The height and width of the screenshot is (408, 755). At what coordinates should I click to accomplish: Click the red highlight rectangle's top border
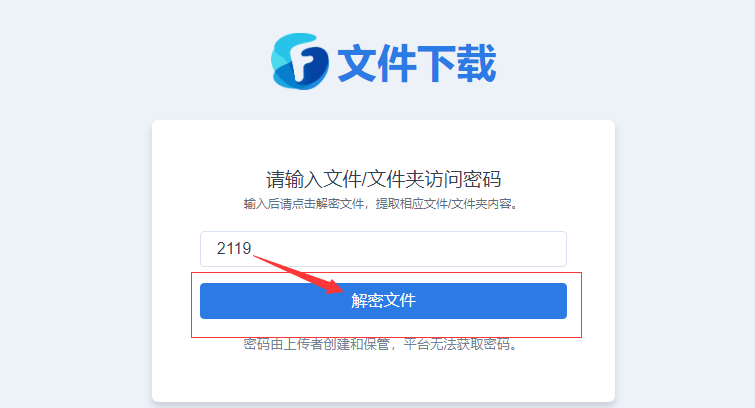[386, 273]
